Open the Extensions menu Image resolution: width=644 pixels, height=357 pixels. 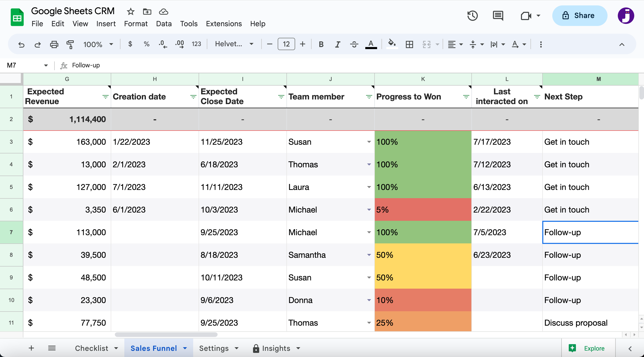click(224, 24)
